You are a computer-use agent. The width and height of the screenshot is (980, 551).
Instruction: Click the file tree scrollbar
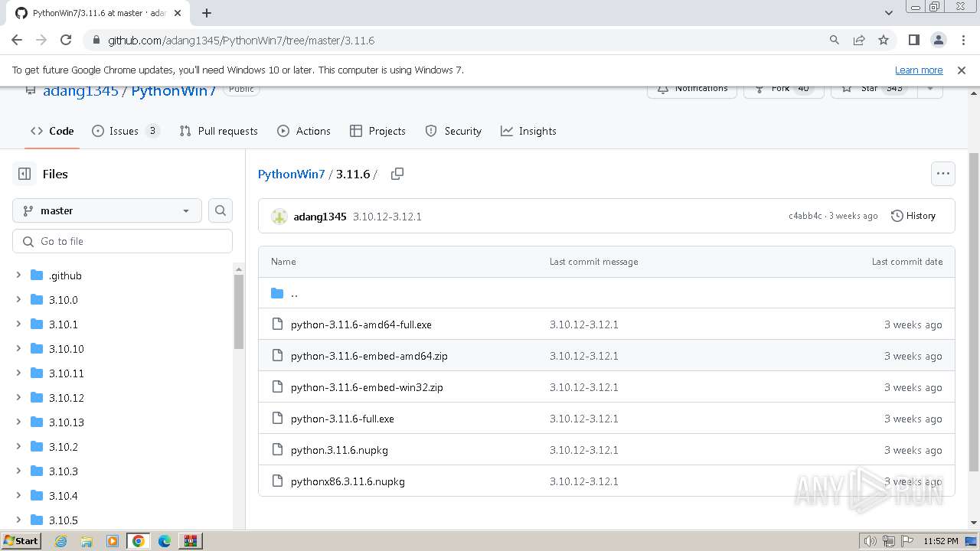point(239,311)
